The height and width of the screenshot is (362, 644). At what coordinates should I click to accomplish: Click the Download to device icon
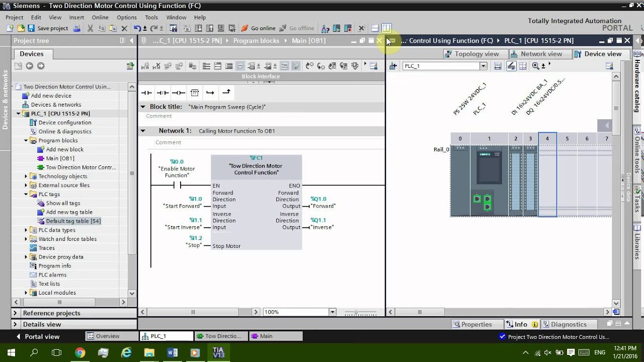click(x=199, y=28)
